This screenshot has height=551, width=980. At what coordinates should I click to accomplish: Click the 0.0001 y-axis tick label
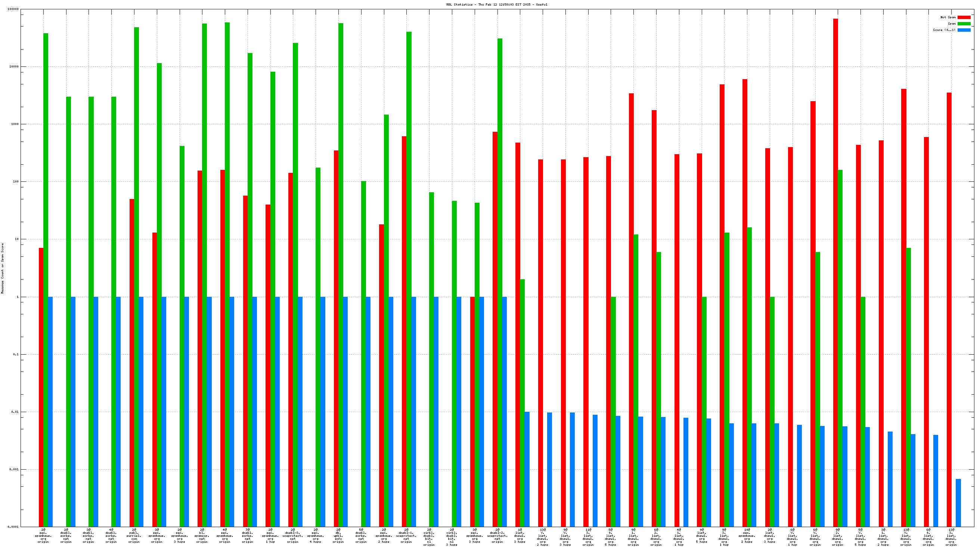click(x=13, y=527)
